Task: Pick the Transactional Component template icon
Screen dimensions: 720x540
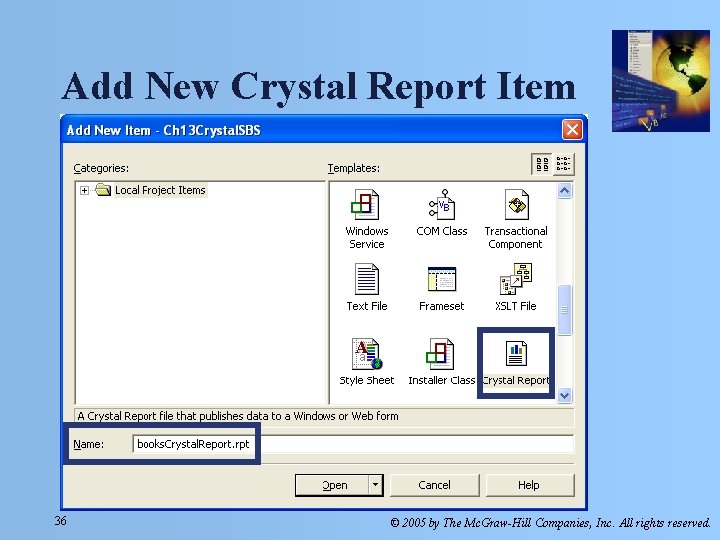Action: coord(517,205)
